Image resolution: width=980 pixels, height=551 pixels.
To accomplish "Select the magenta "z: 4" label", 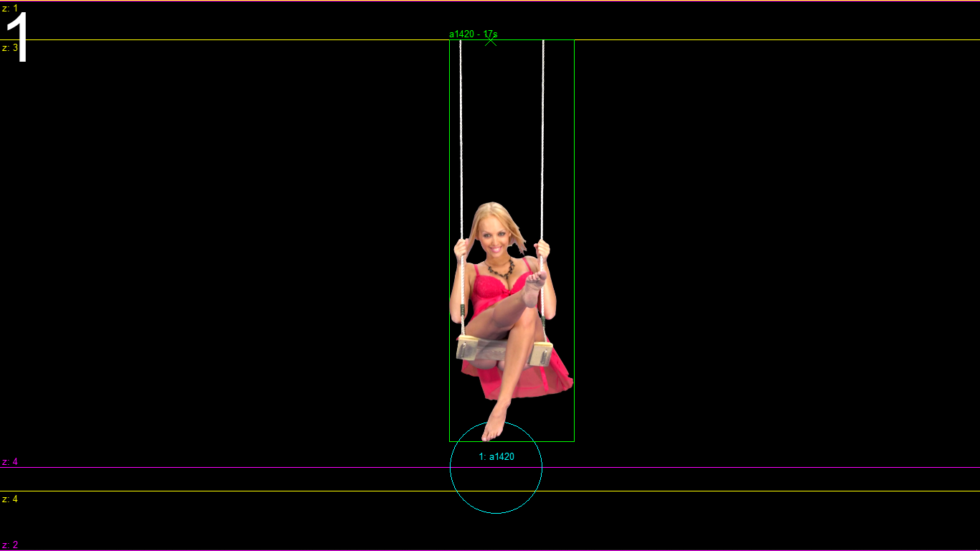I will 10,462.
